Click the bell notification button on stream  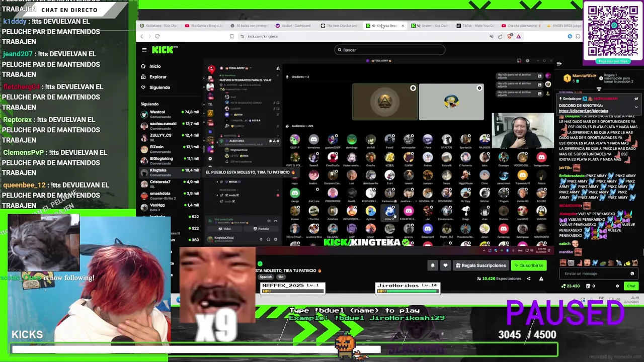click(433, 265)
